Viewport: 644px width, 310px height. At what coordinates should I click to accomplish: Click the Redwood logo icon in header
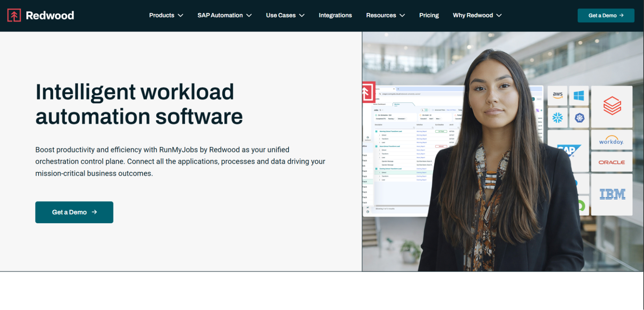[14, 15]
